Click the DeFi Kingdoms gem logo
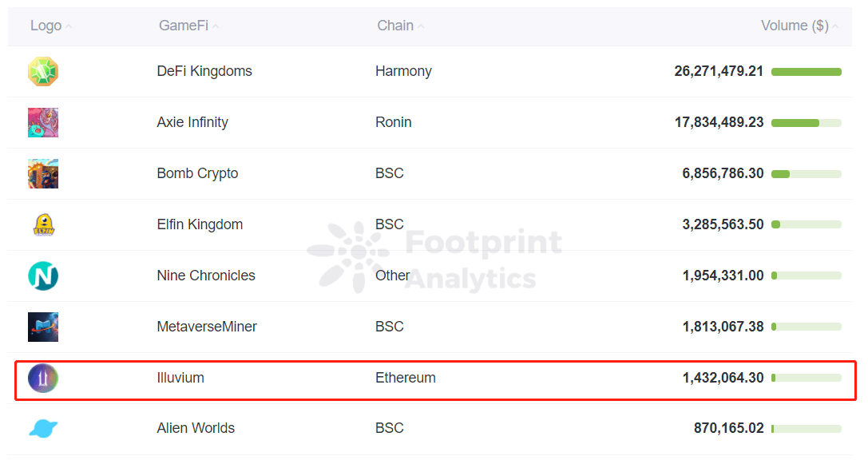This screenshot has width=868, height=472. point(43,71)
